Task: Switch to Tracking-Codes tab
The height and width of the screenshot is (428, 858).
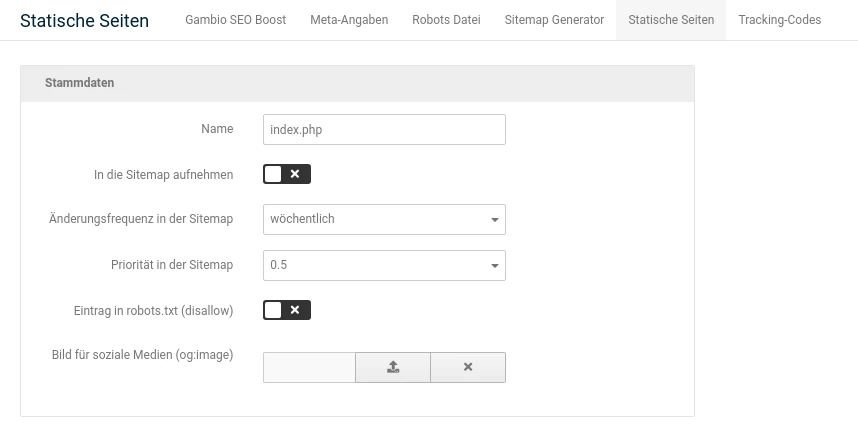Action: point(780,20)
